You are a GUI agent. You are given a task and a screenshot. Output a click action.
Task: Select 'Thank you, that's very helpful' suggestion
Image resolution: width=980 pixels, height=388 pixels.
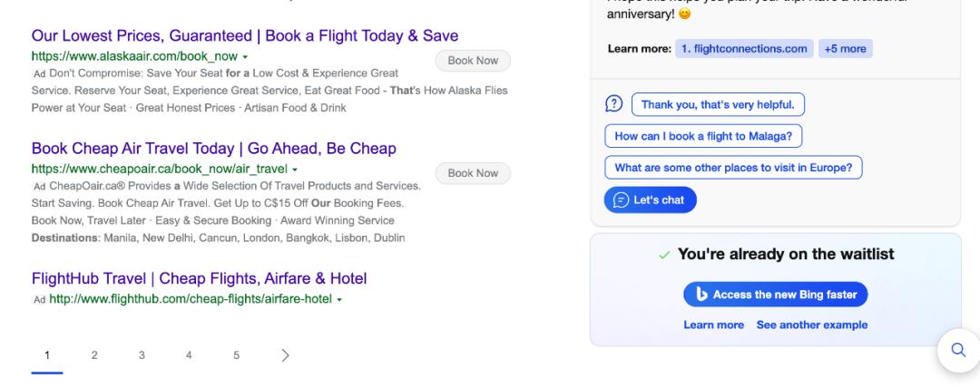[717, 105]
